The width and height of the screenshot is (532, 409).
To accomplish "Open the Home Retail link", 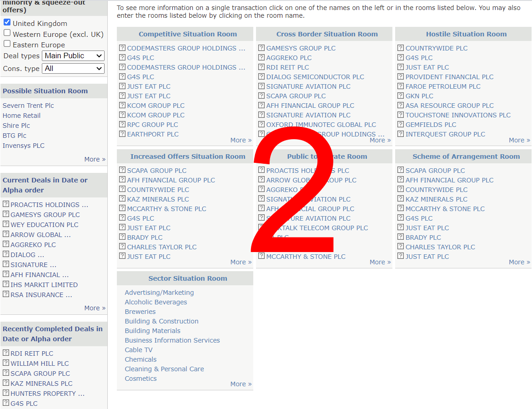I will pos(21,116).
